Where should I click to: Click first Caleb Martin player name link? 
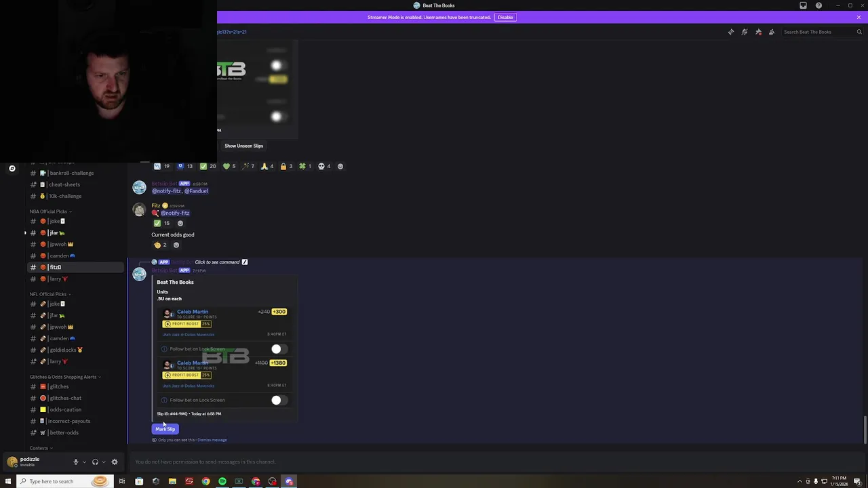[x=193, y=312]
